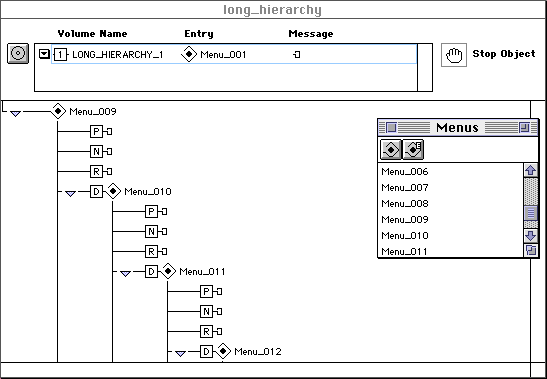This screenshot has width=547, height=379.
Task: Select Menu_009 label in hierarchy tree
Action: [x=93, y=112]
